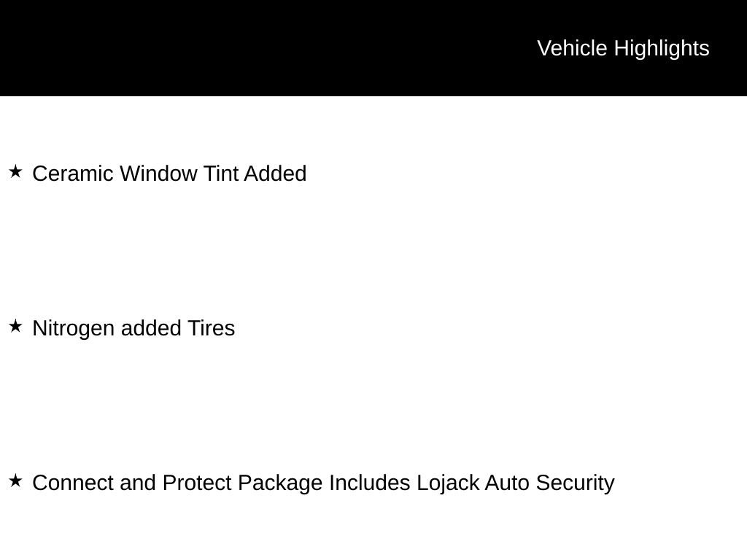Select the word 'Protect' in the third highlight
This screenshot has height=560, width=747.
tap(197, 483)
